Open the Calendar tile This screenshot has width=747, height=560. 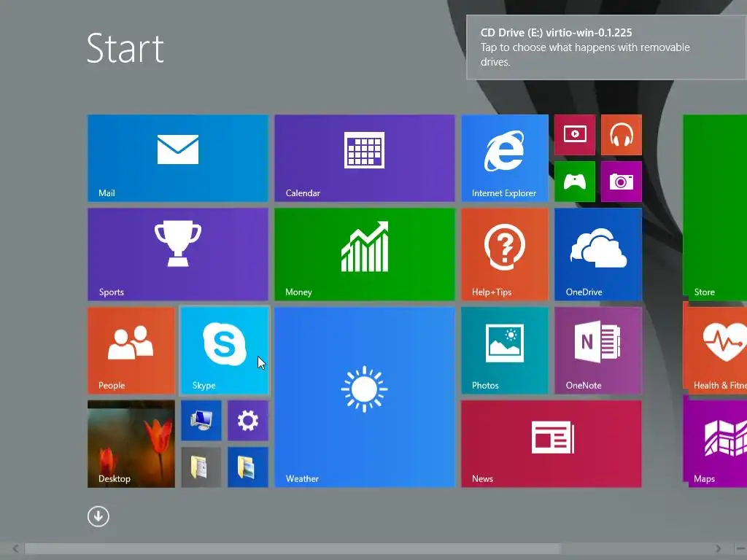click(365, 158)
